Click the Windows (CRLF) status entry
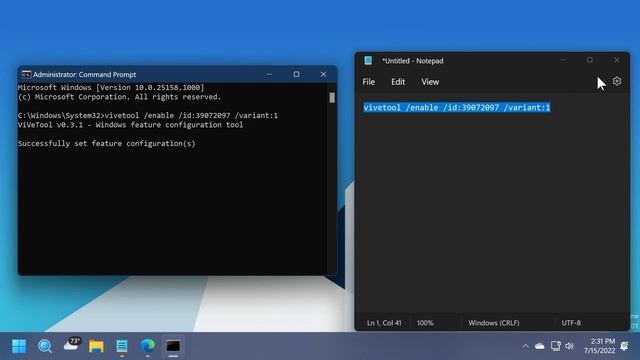Viewport: 640px width, 360px height. coord(494,323)
